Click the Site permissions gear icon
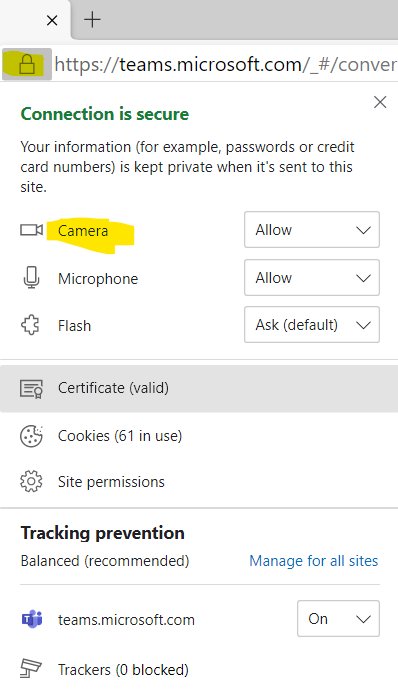The width and height of the screenshot is (398, 692). 31,481
